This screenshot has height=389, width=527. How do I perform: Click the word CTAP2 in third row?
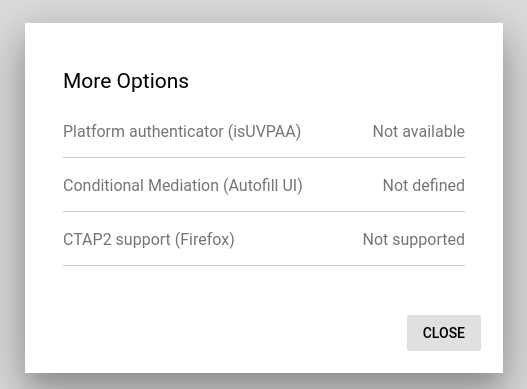pos(87,240)
